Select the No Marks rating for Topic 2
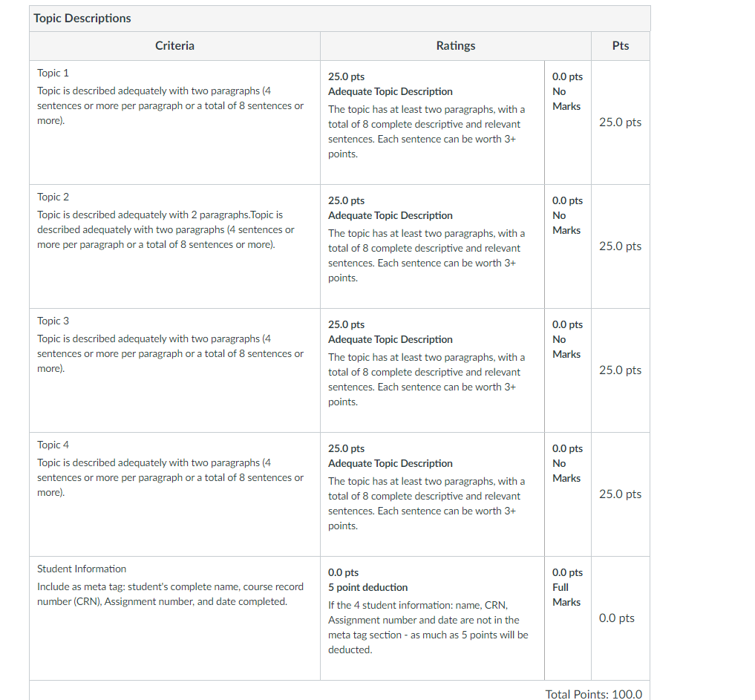 point(568,246)
